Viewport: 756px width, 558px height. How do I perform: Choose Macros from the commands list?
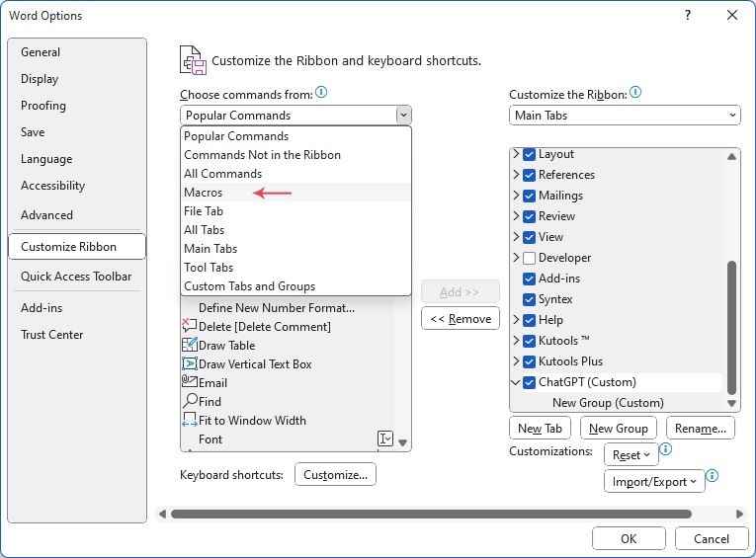point(204,193)
